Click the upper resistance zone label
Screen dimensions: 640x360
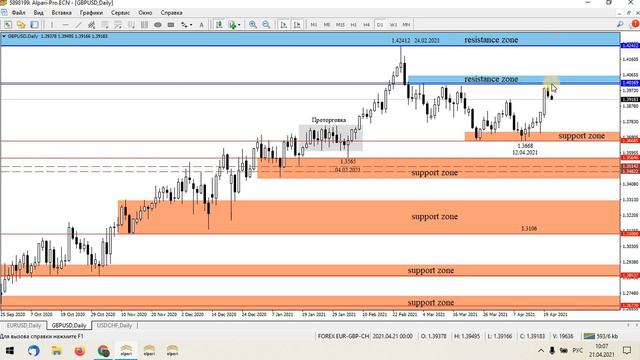point(491,40)
